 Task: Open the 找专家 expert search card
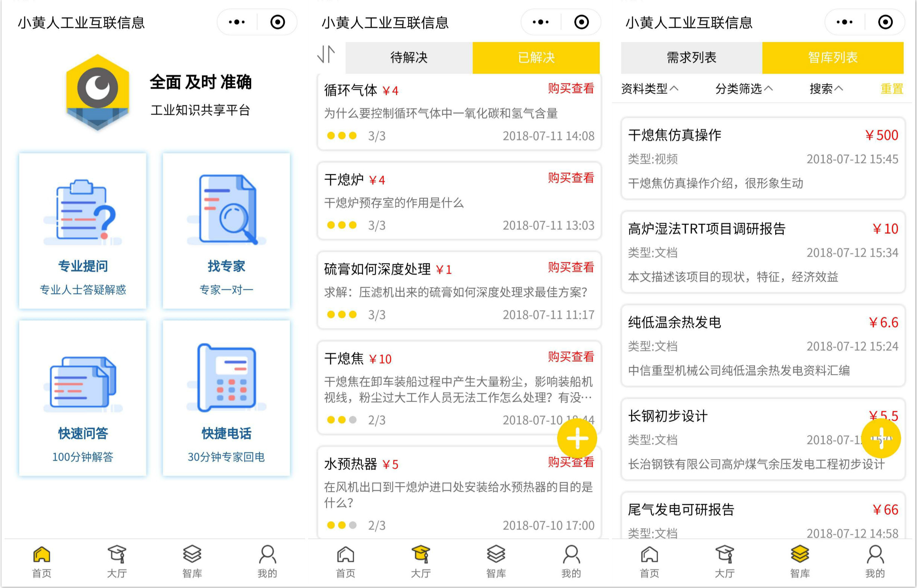pos(226,231)
